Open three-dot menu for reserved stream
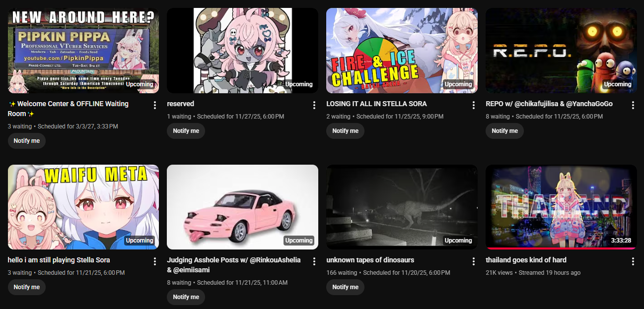The width and height of the screenshot is (644, 309). point(314,105)
